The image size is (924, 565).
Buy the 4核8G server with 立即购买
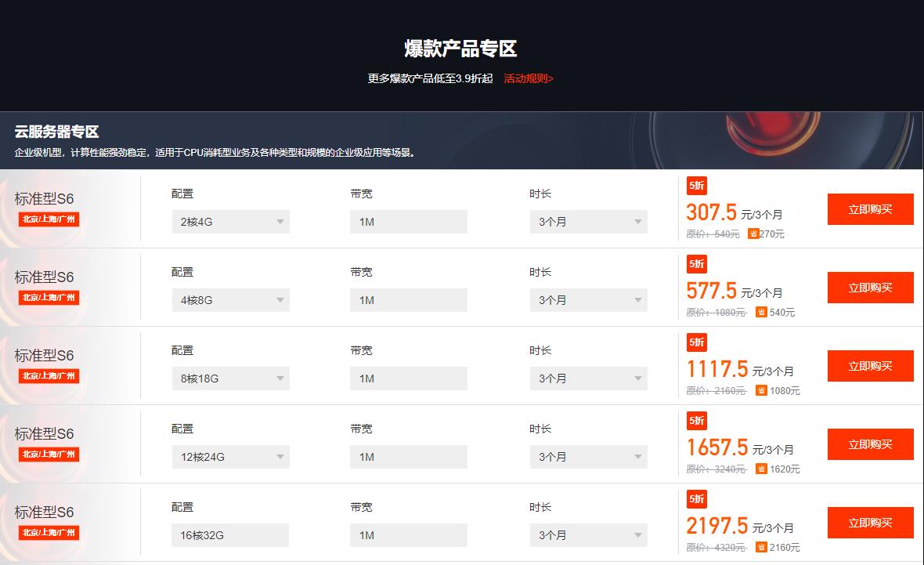pos(871,288)
